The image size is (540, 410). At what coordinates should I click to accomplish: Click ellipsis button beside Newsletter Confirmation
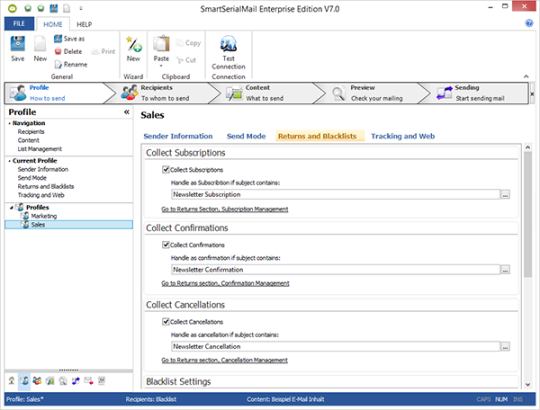pos(505,270)
